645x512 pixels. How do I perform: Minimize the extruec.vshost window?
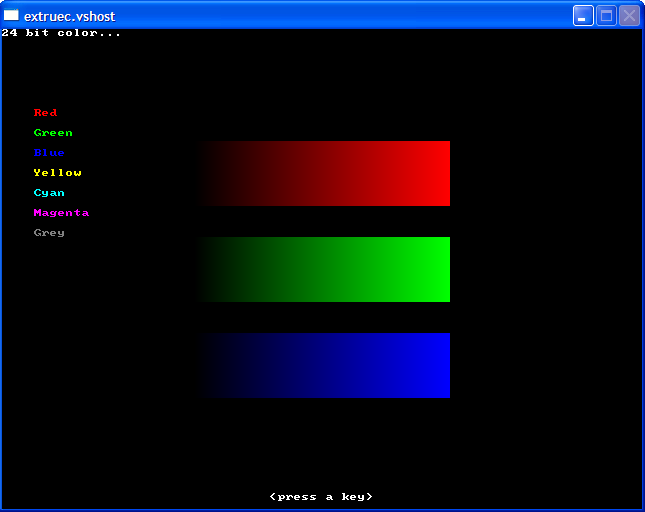pyautogui.click(x=583, y=15)
